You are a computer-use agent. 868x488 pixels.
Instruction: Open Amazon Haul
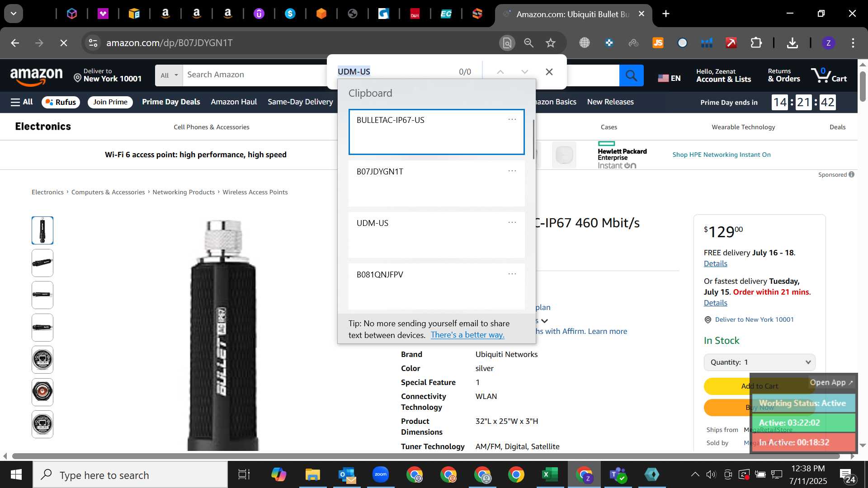pos(234,102)
